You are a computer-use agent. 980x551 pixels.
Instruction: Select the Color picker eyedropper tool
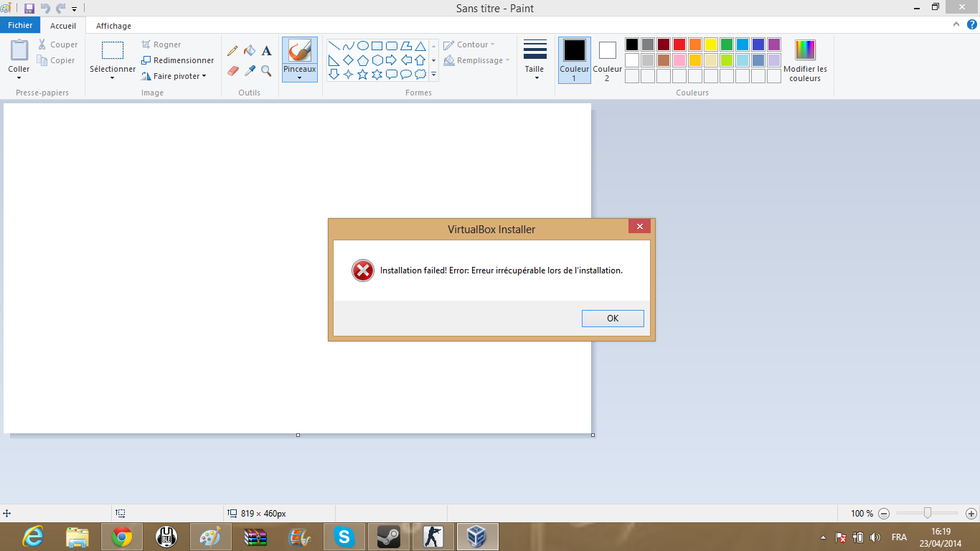point(250,70)
